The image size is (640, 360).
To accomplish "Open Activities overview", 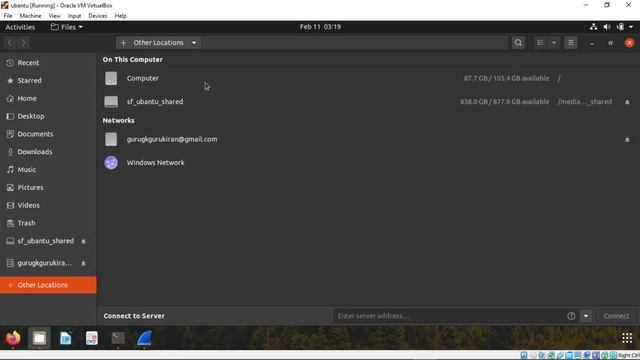I will click(20, 27).
